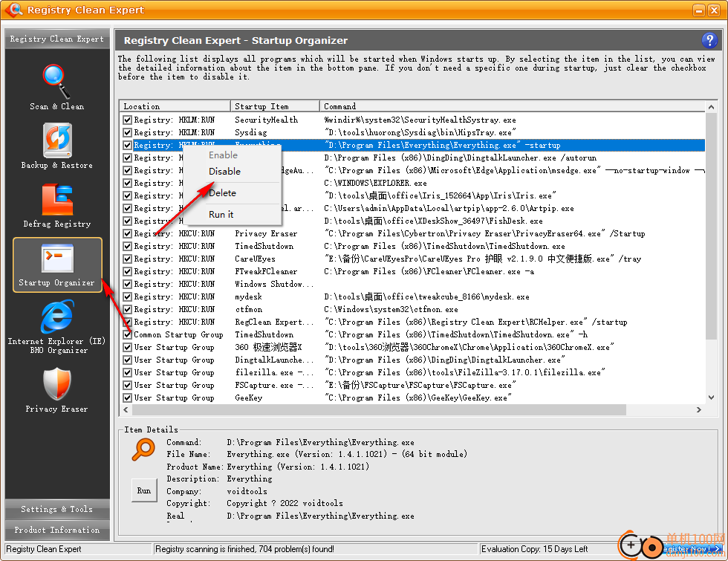Click the horizontal scroll left arrow
Image resolution: width=728 pixels, height=561 pixels.
pos(126,409)
